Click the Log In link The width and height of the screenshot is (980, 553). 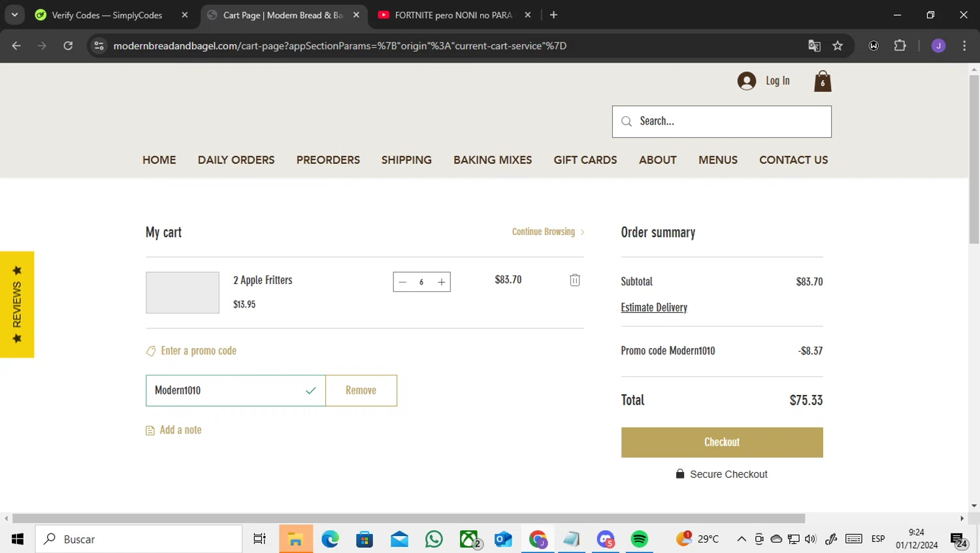coord(777,81)
